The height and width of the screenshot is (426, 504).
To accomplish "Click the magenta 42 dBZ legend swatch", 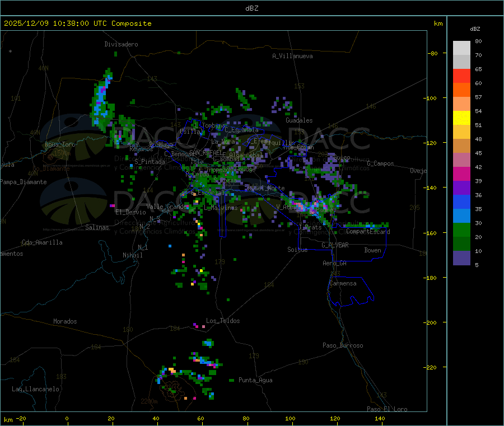I will click(x=461, y=174).
